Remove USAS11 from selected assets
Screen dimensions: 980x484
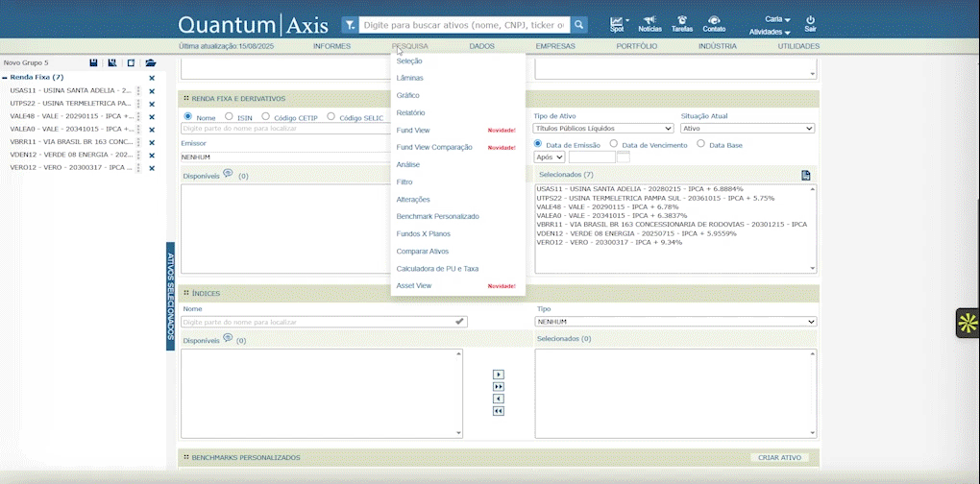[152, 91]
